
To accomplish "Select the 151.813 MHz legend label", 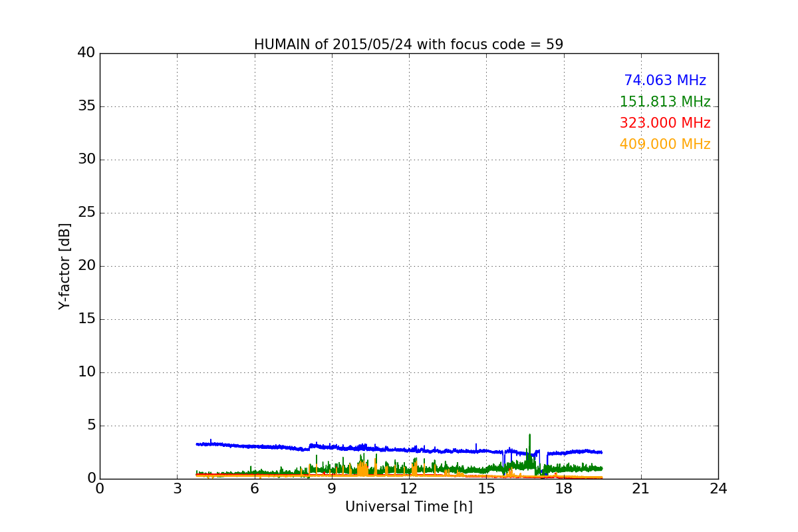I will click(x=665, y=102).
